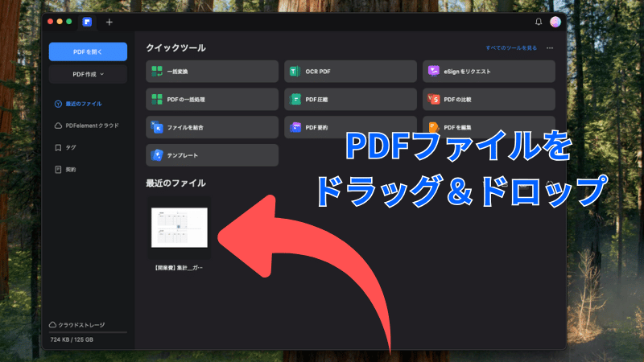Click the PDF要約 purple icon
This screenshot has height=362, width=644.
(295, 127)
